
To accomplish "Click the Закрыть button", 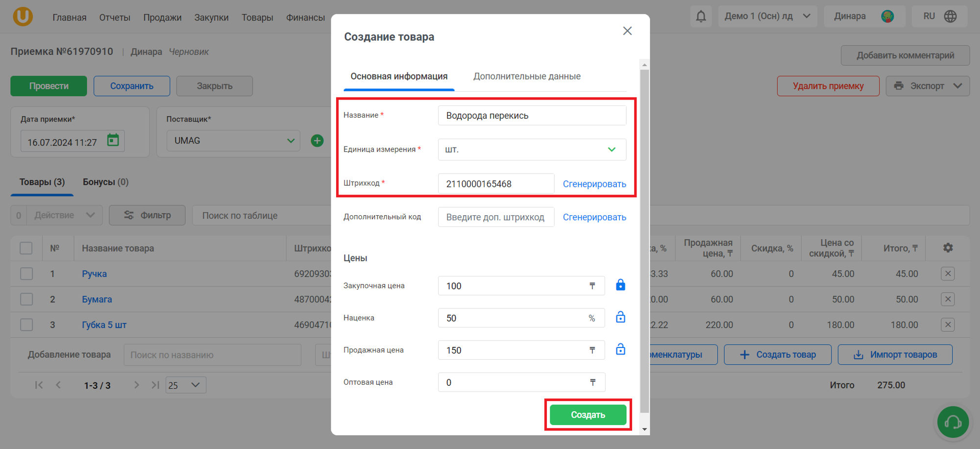I will (x=215, y=86).
